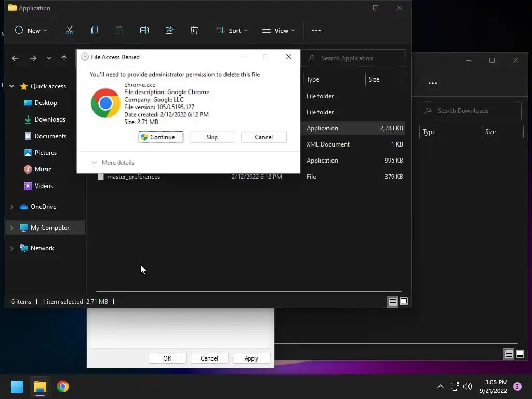
Task: Click the Share icon in toolbar
Action: pyautogui.click(x=169, y=31)
